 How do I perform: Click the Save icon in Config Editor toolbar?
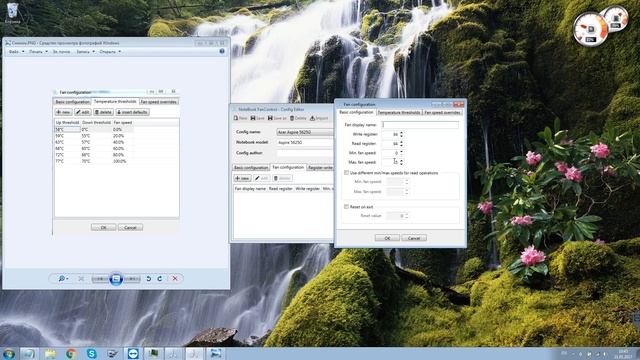(258, 118)
